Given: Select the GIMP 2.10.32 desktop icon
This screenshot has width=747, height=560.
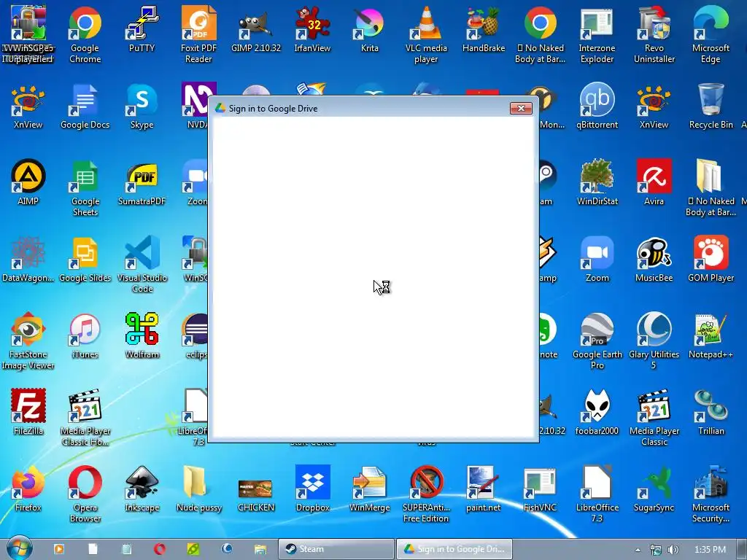Looking at the screenshot, I should point(256,29).
